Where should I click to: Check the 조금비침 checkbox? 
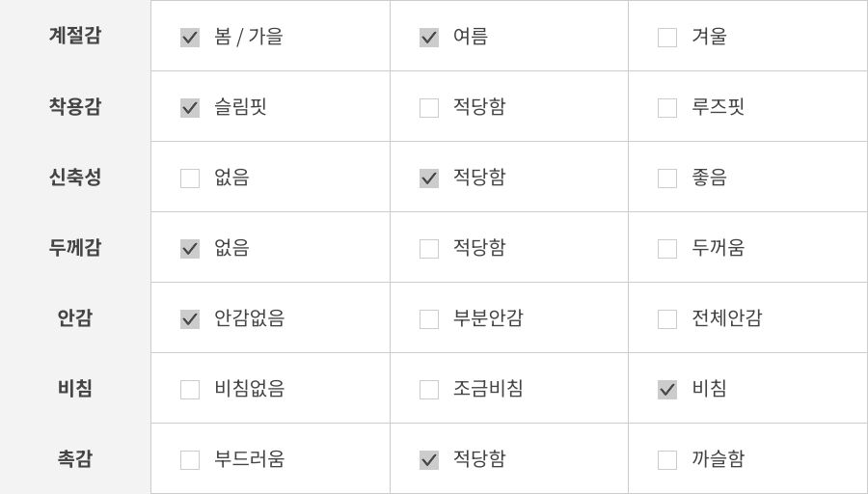pos(429,390)
